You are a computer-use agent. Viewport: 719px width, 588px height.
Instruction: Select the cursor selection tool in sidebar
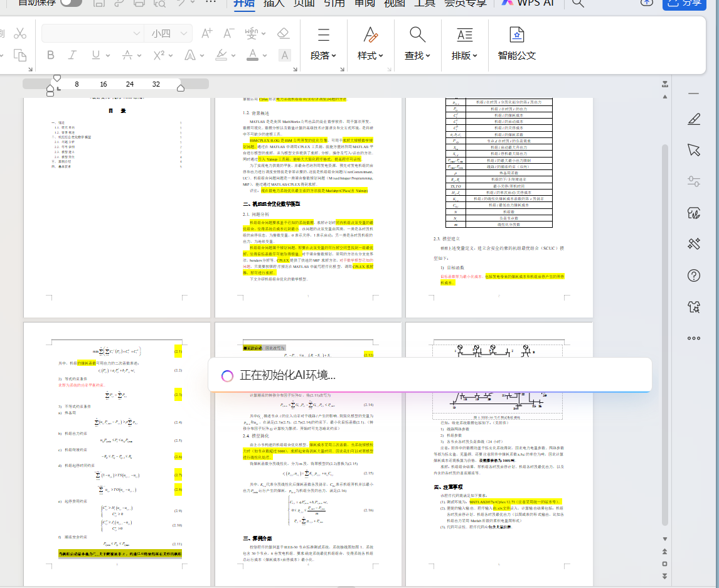pyautogui.click(x=693, y=149)
